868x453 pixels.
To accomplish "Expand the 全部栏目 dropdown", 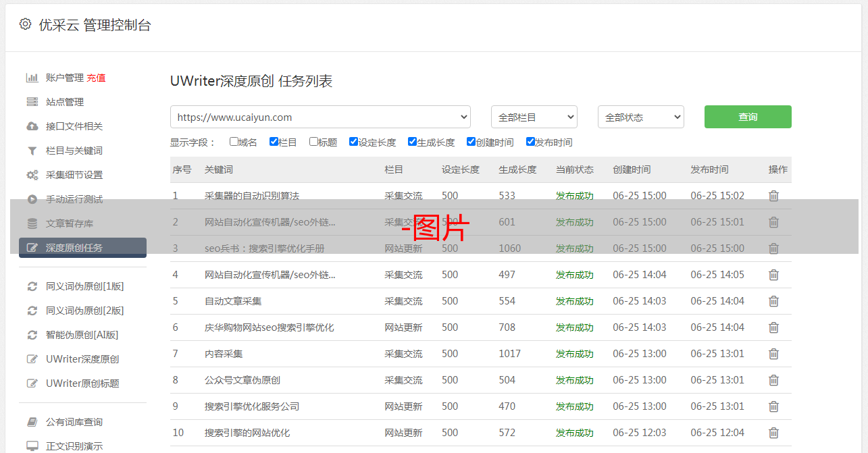I will tap(534, 117).
